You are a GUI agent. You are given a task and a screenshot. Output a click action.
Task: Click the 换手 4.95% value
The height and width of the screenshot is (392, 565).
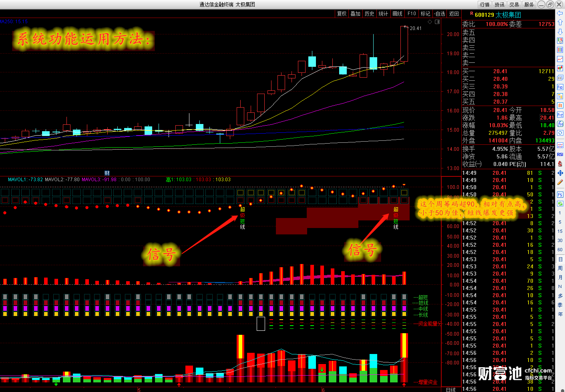point(500,149)
